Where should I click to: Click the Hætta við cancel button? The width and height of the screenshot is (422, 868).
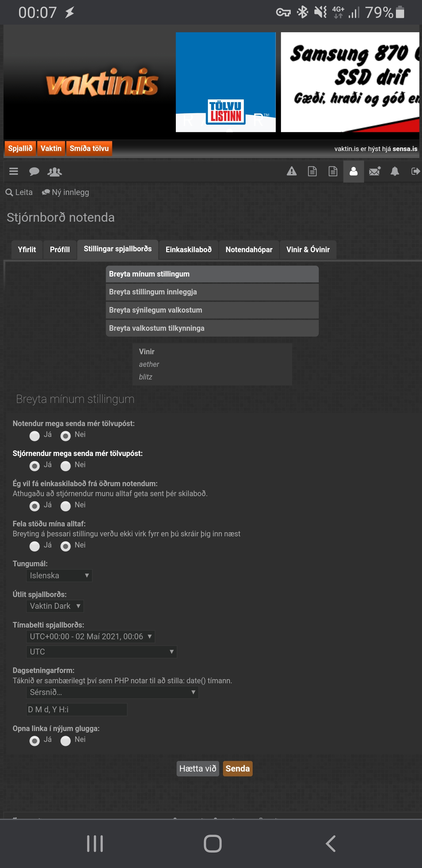(198, 769)
